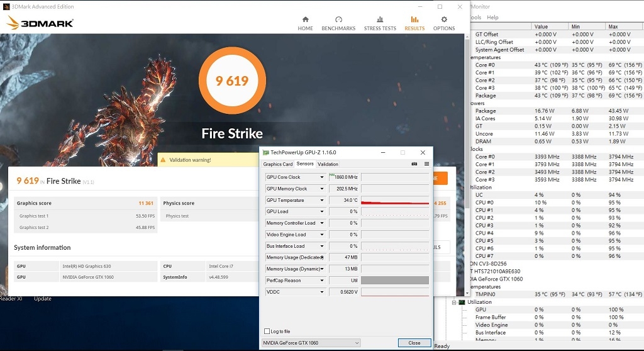Collapse the Utilization tree node in monitor
644x351 pixels.
coord(454,303)
